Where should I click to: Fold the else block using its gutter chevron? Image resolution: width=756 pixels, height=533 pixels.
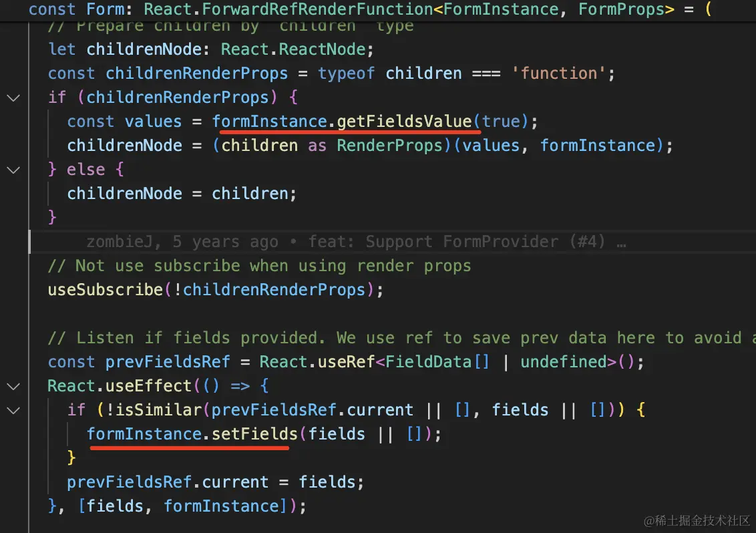(x=13, y=170)
